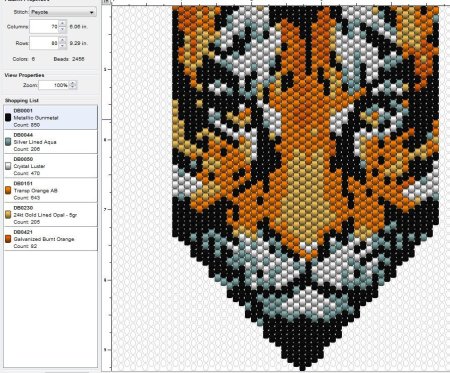Focus the Zoom percentage field
The image size is (450, 373).
click(54, 85)
